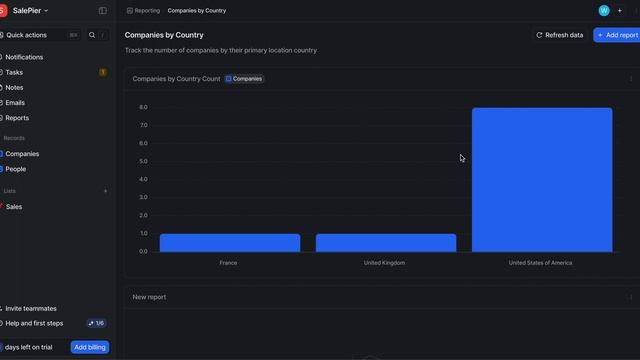Click the Tasks count badge
This screenshot has height=360, width=640.
pos(102,72)
